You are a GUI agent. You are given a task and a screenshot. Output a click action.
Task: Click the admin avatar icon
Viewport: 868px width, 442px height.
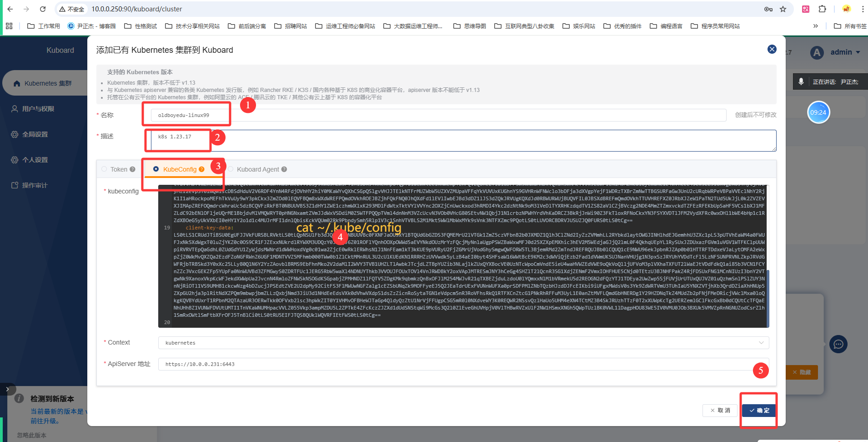(x=817, y=52)
